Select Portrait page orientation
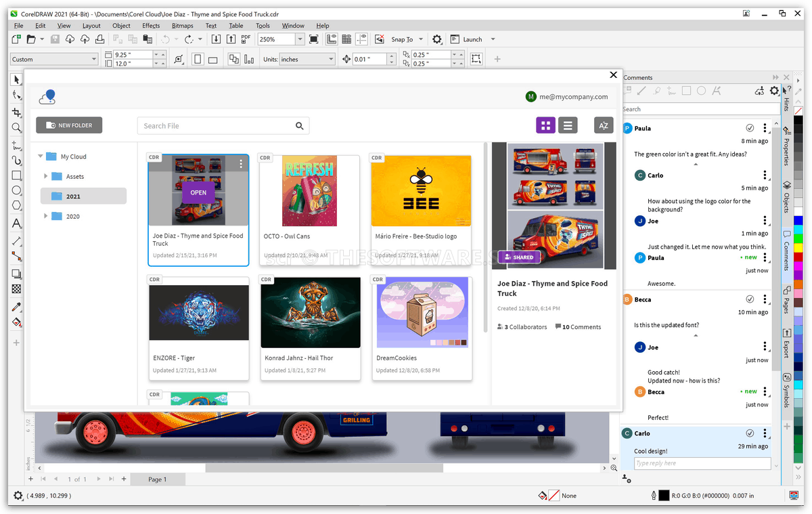This screenshot has width=812, height=514. [198, 60]
